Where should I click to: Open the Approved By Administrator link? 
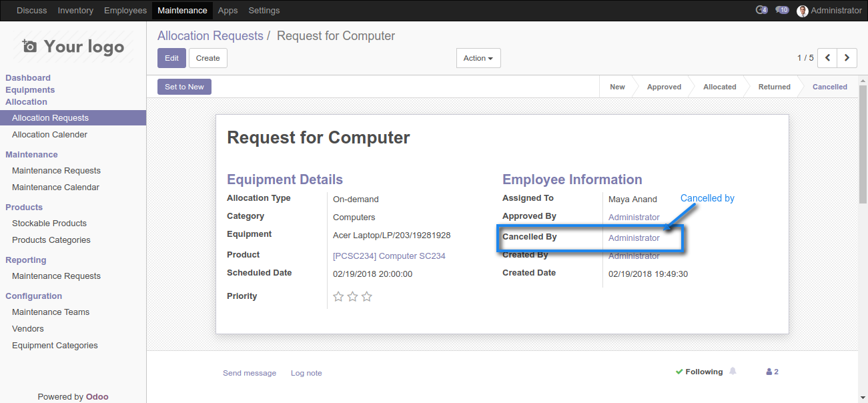click(634, 218)
